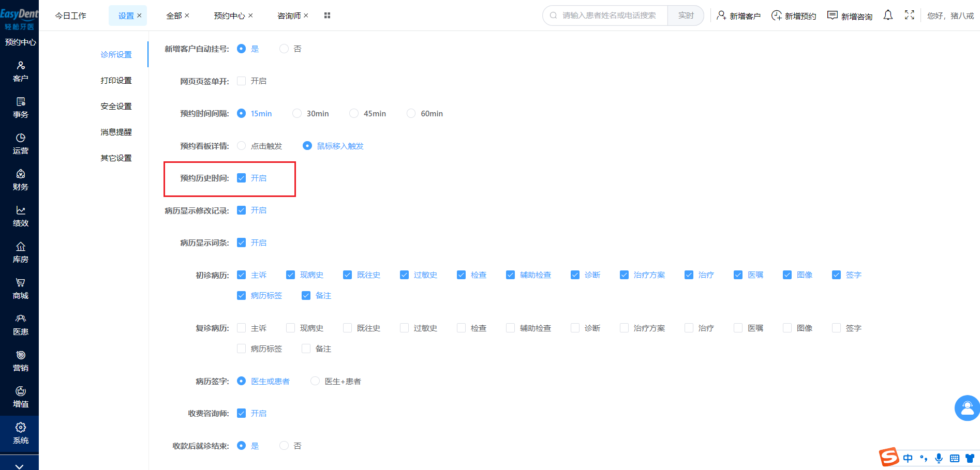The height and width of the screenshot is (470, 980).
Task: Select 医生+患者 for 病历签字
Action: (315, 381)
